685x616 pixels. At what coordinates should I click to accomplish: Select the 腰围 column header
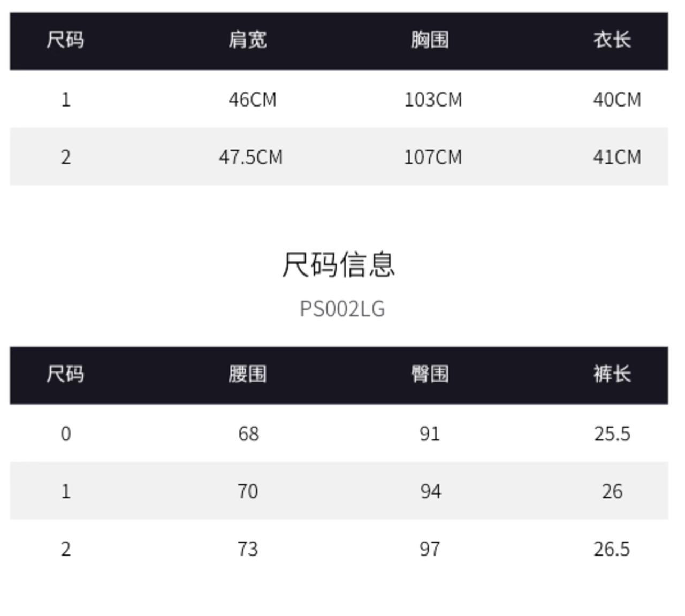pyautogui.click(x=247, y=374)
